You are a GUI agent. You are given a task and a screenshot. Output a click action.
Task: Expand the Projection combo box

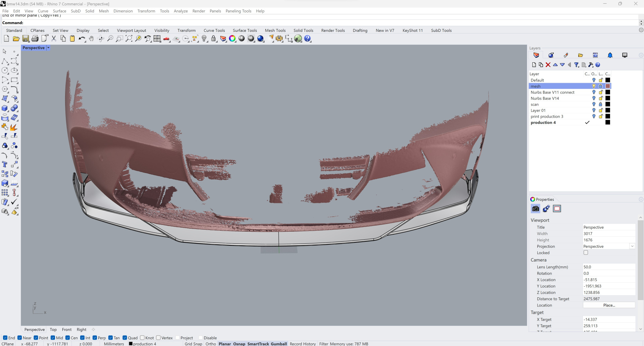pos(632,246)
